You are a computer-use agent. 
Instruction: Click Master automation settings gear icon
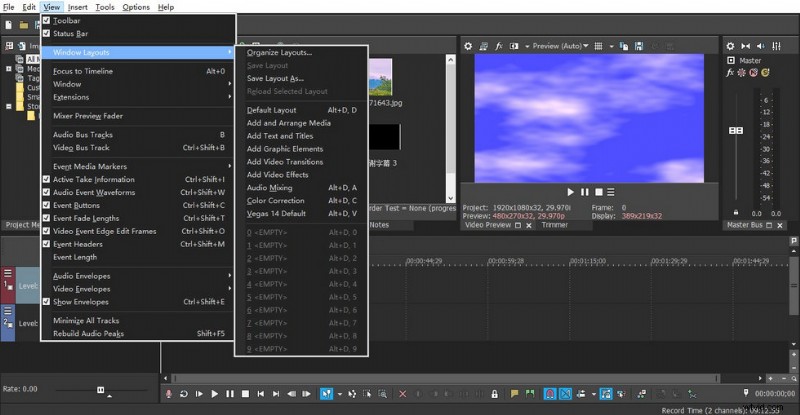pyautogui.click(x=742, y=72)
